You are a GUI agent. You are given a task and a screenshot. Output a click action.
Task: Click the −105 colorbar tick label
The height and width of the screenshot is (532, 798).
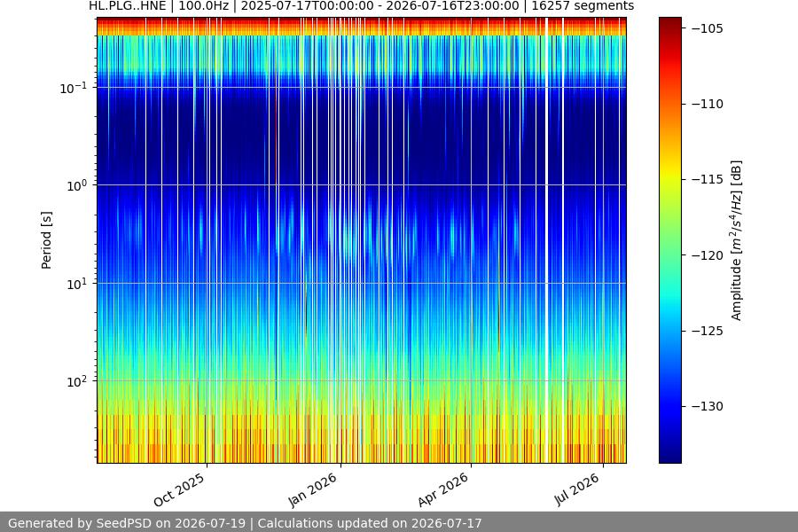[707, 28]
